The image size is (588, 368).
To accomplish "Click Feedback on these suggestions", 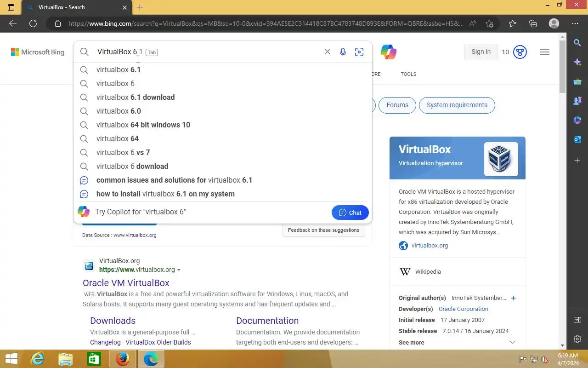I will tap(323, 230).
